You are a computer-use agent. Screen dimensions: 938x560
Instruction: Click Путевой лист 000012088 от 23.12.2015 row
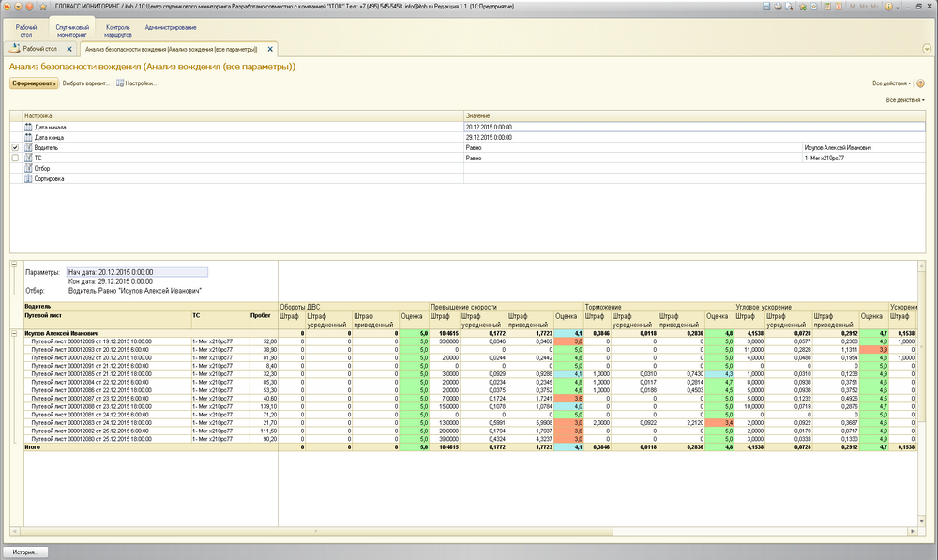(92, 406)
